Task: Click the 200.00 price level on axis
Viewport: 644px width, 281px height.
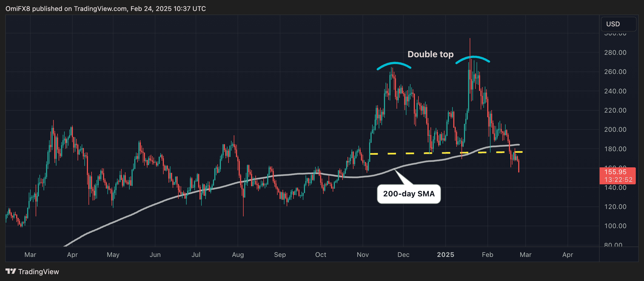Action: pyautogui.click(x=615, y=130)
